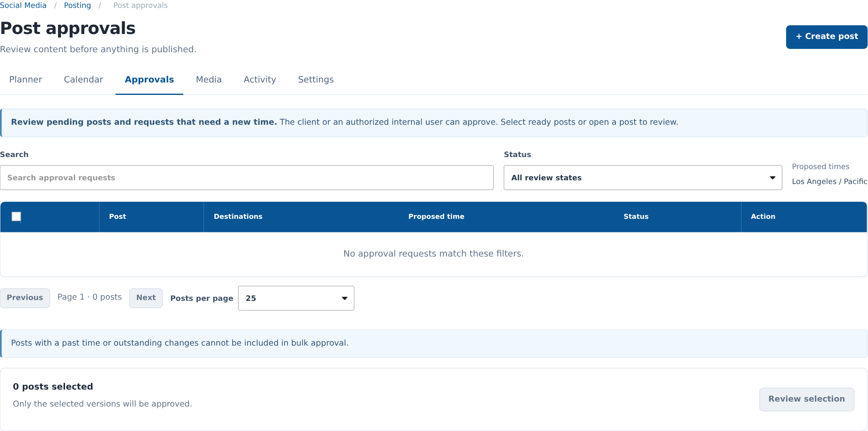This screenshot has width=868, height=431.
Task: Click the 'Page 1 · 0 posts' text
Action: [x=90, y=297]
